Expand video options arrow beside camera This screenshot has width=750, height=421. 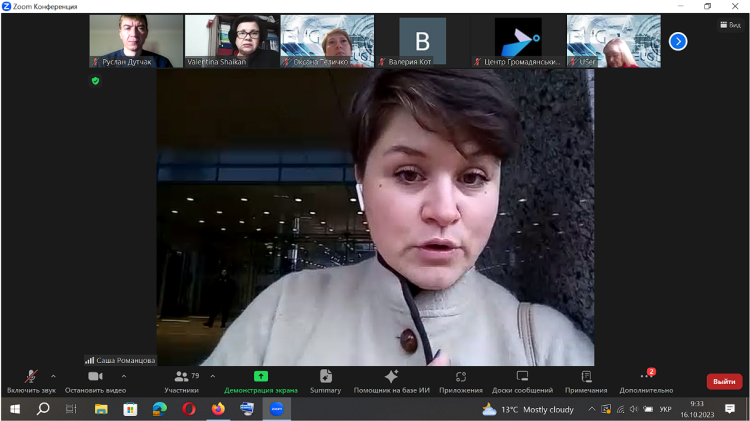click(x=124, y=376)
